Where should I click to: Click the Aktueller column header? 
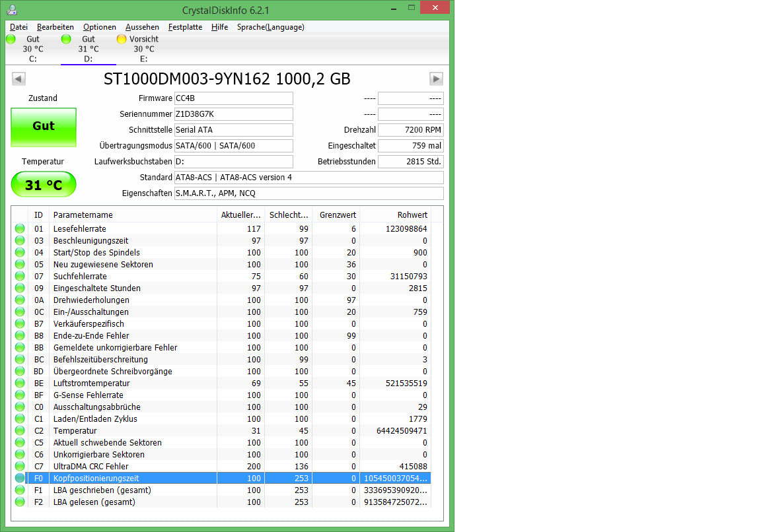(x=240, y=215)
